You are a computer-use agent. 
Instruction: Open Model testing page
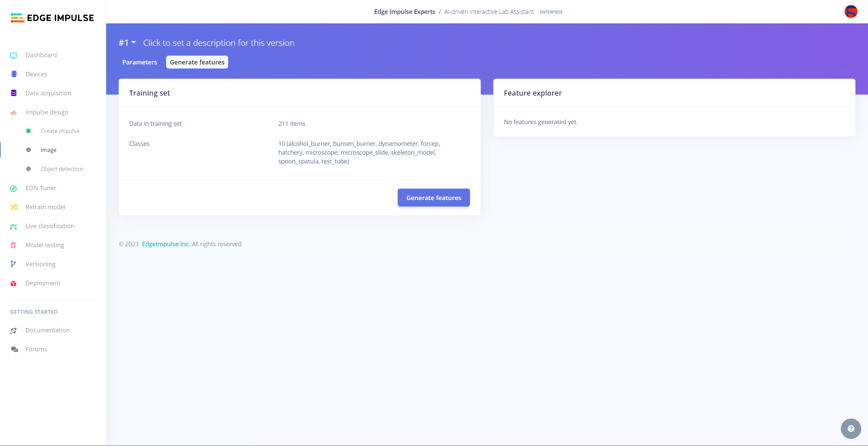[45, 245]
